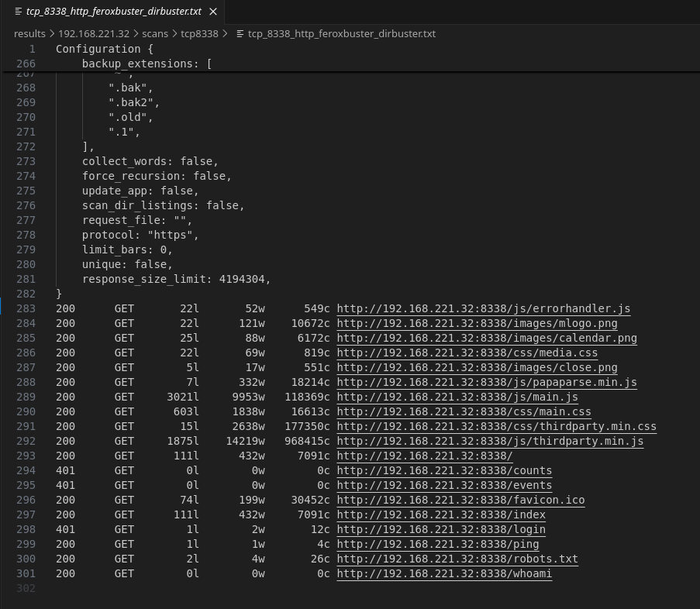Screen dimensions: 700x609
Task: Open the /login endpoint URL
Action: tap(440, 529)
